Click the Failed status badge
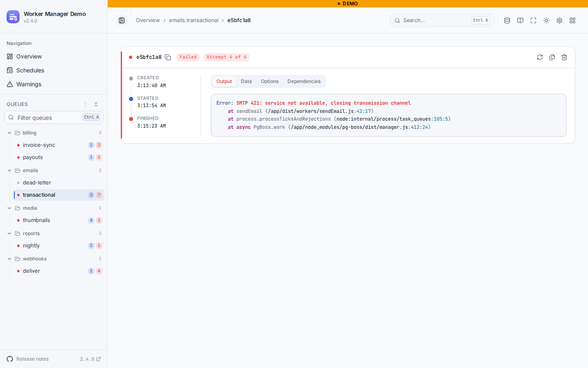The width and height of the screenshot is (588, 368). tap(188, 57)
